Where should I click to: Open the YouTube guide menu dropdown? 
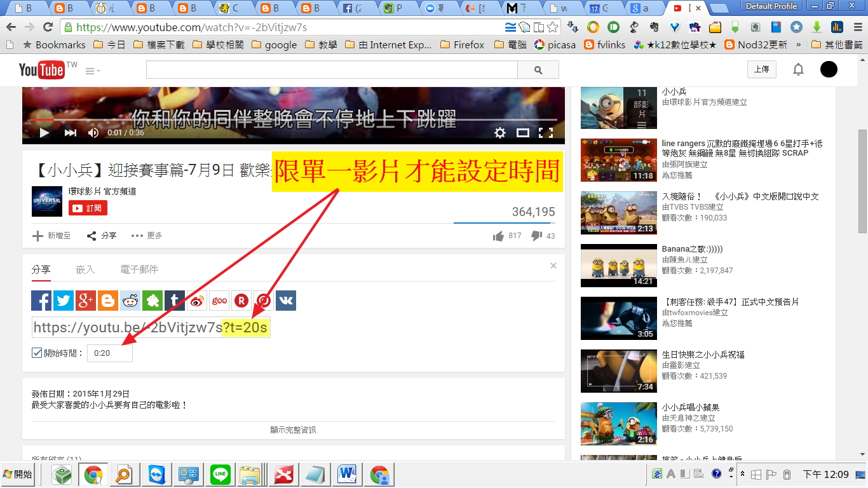tap(93, 71)
